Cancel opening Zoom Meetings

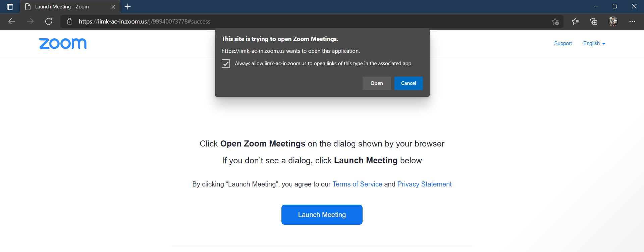pyautogui.click(x=408, y=83)
